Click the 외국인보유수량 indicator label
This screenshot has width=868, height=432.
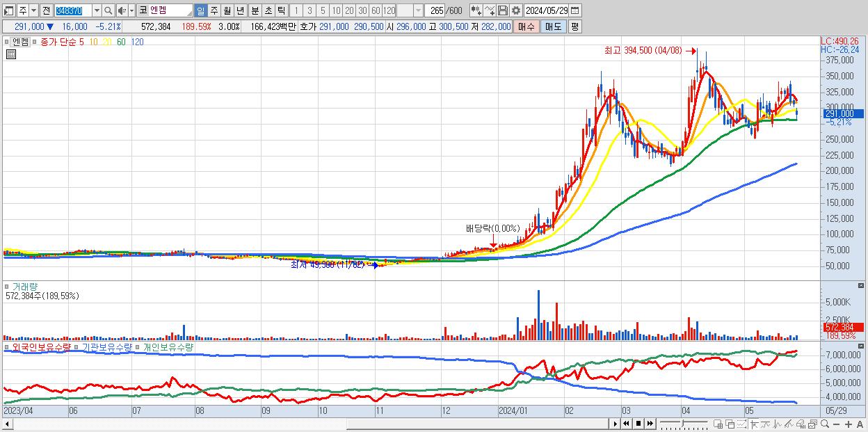[40, 346]
